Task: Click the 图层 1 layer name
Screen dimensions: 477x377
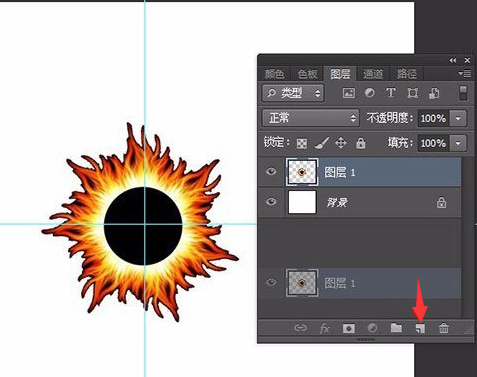Action: (340, 172)
